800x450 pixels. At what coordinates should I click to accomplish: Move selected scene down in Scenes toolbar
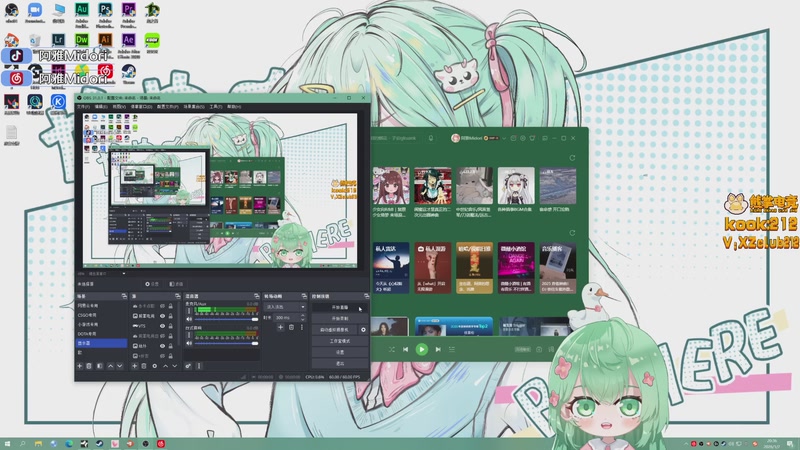tap(120, 366)
